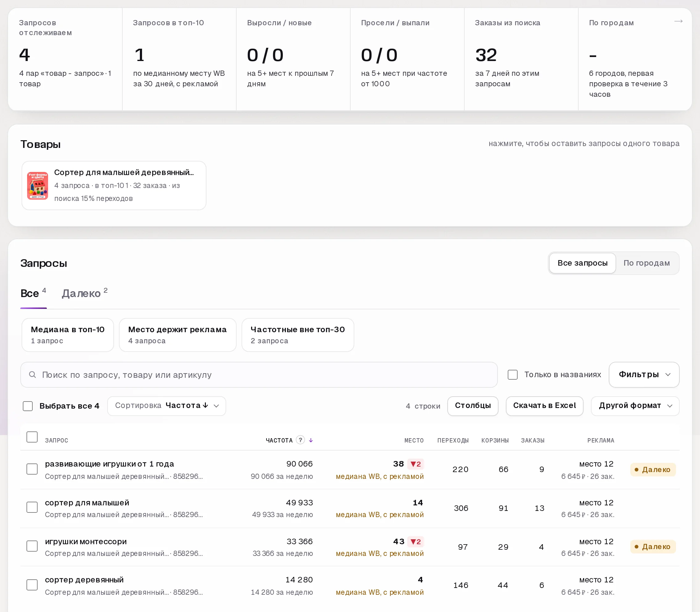This screenshot has width=700, height=612.
Task: Open the Сортер для малышей product thumbnail
Action: pos(38,186)
